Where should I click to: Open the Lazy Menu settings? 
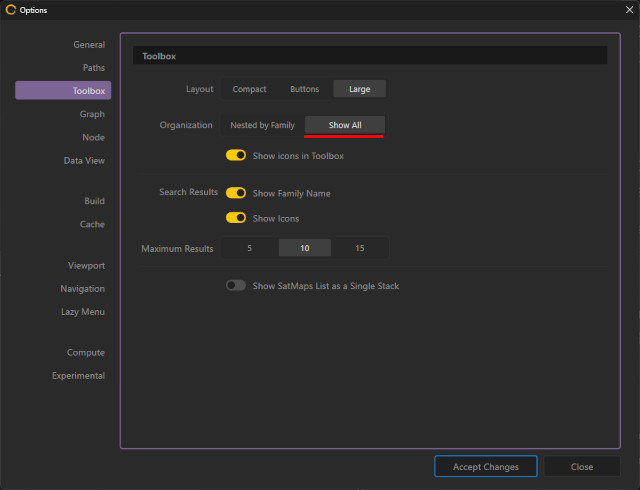pyautogui.click(x=82, y=312)
